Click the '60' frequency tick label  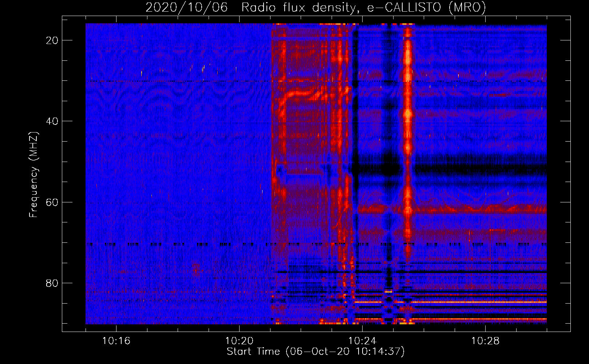click(52, 202)
